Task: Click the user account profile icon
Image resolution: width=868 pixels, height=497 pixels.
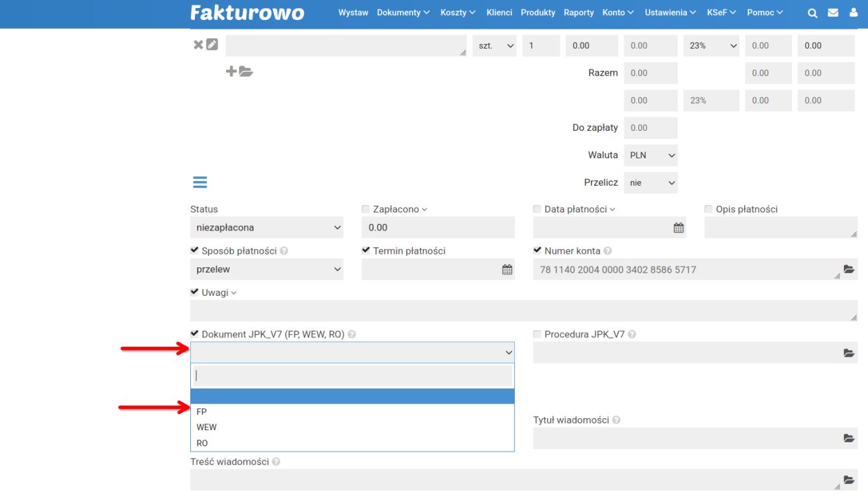Action: click(853, 13)
